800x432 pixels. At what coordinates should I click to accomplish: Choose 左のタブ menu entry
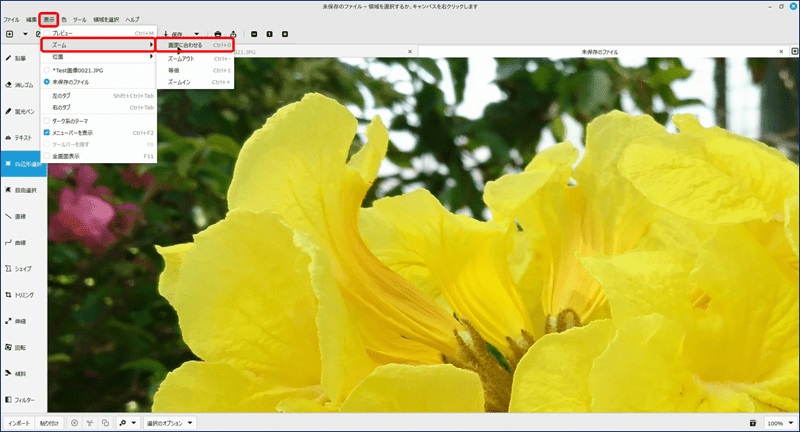(98, 96)
